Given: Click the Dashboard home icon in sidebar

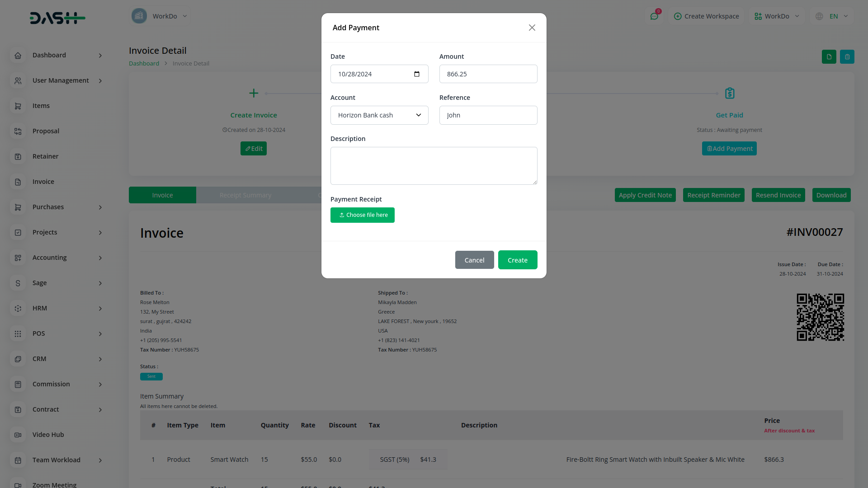Looking at the screenshot, I should pos(18,55).
